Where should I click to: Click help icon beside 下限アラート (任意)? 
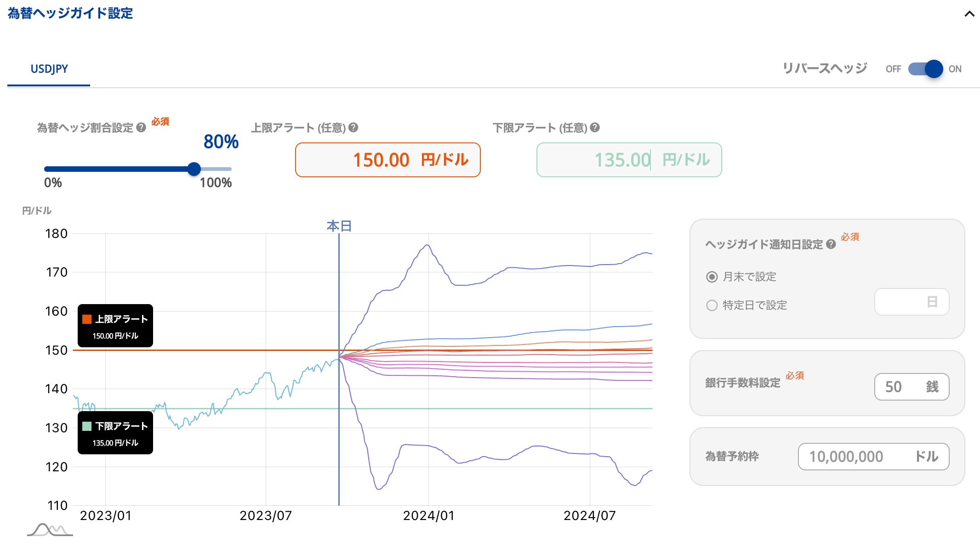[x=595, y=128]
